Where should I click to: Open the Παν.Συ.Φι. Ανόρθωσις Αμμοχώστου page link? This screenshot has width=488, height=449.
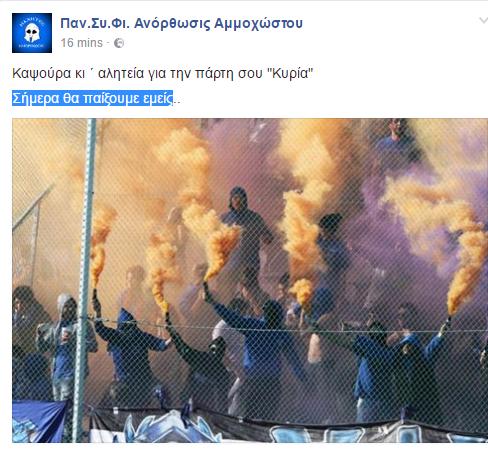tap(181, 24)
